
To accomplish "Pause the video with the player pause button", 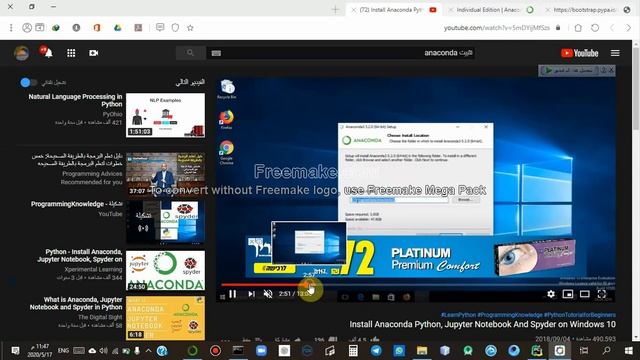I will (233, 294).
